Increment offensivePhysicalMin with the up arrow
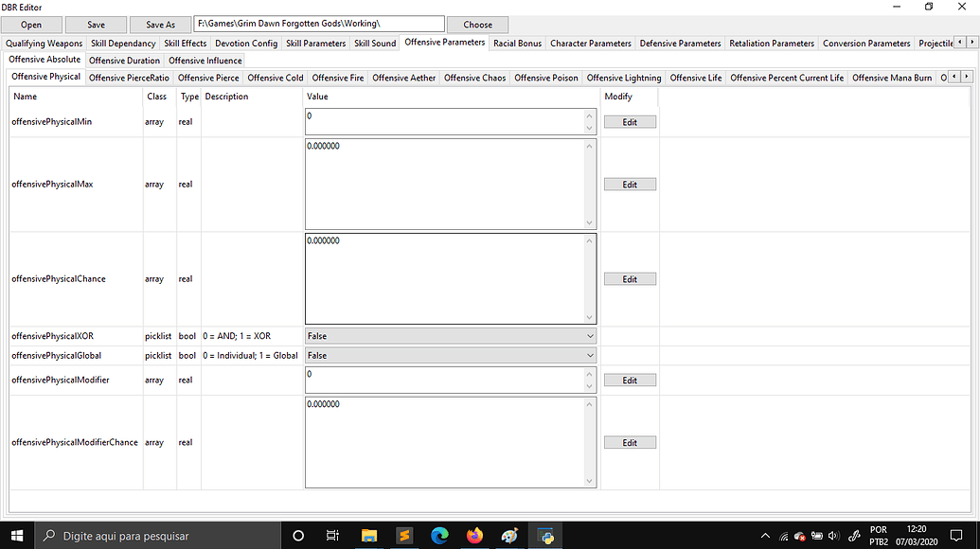 589,115
